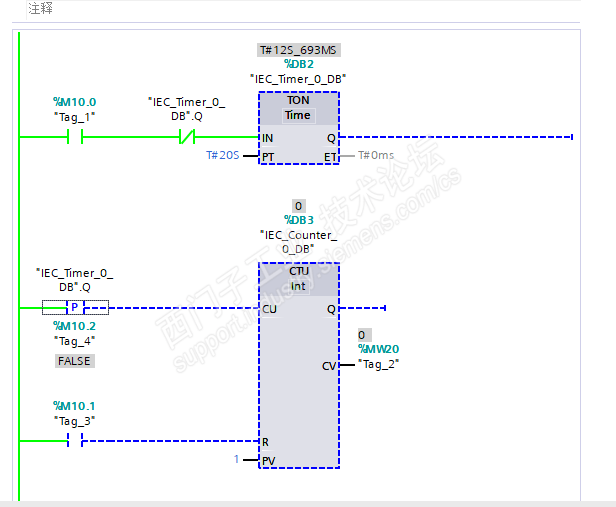Click the "Tag_4" label under P contact
The image size is (616, 507).
click(74, 341)
